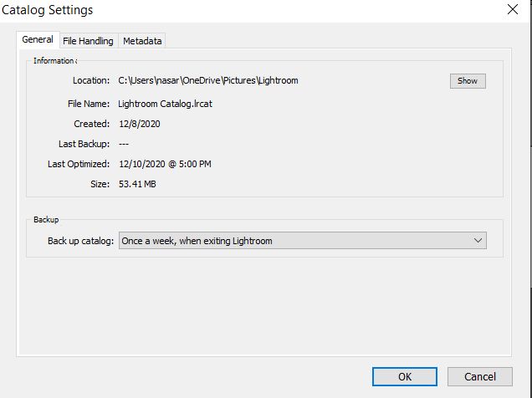Click the catalog size 53.41 MB

[137, 184]
